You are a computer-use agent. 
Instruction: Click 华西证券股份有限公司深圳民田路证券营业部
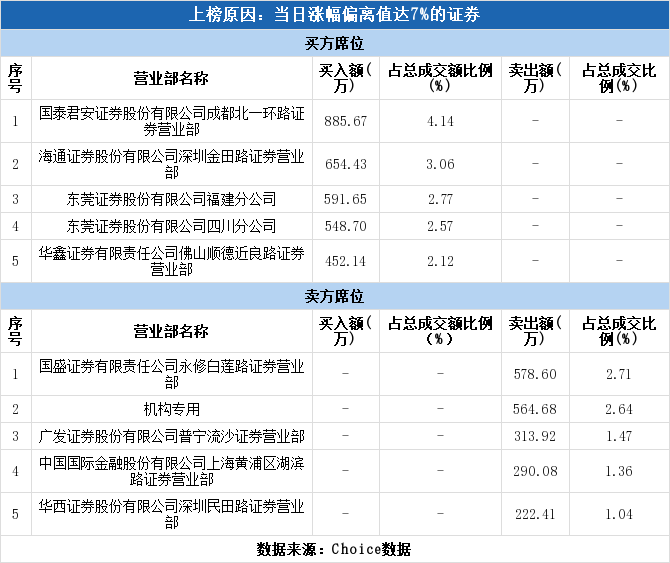point(171,514)
